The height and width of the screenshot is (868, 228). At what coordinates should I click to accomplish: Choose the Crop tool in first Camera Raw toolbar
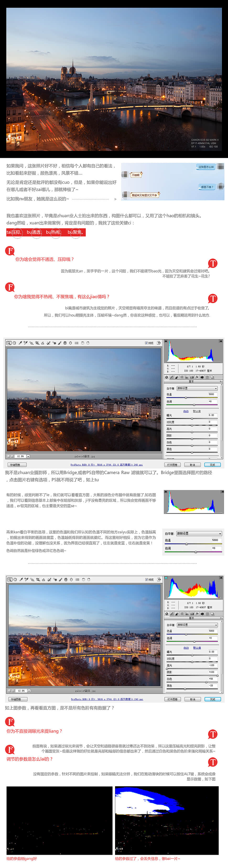click(37, 343)
